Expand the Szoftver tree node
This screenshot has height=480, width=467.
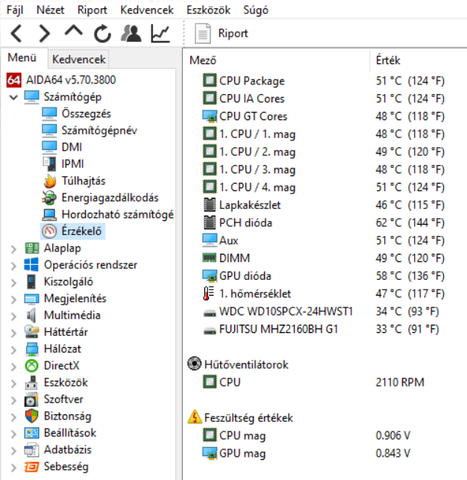[x=14, y=400]
